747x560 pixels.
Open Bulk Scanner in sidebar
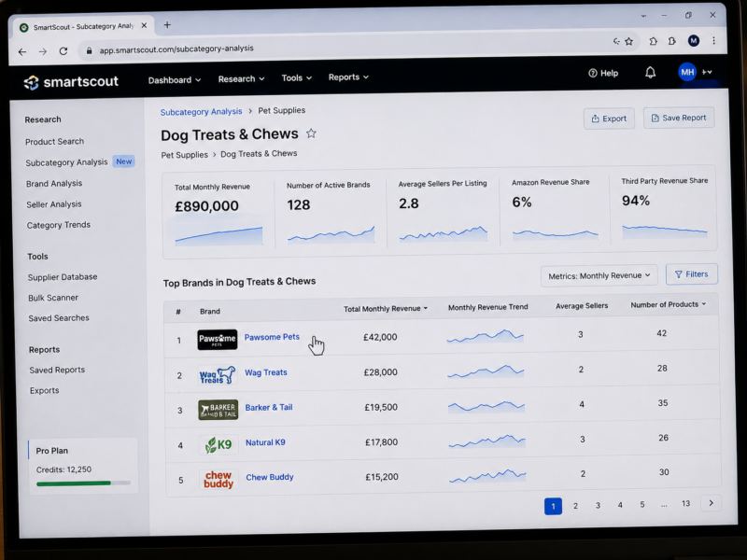[53, 298]
